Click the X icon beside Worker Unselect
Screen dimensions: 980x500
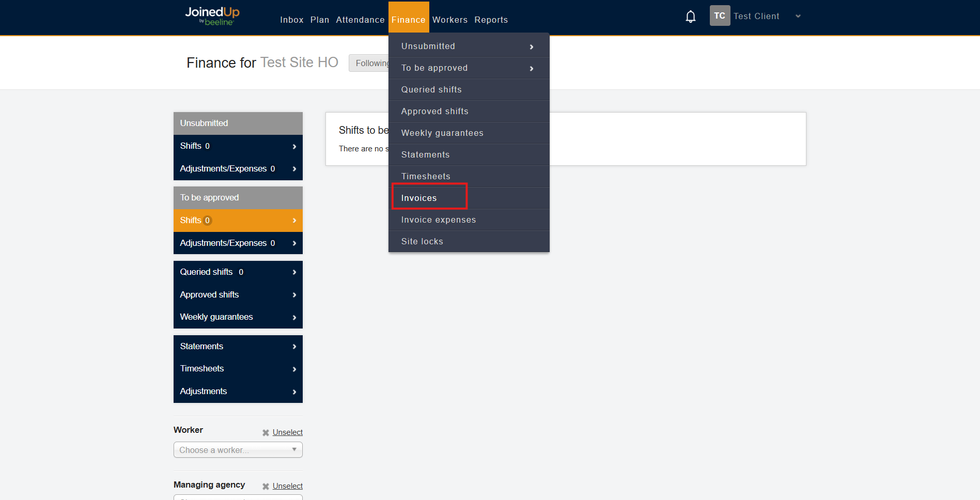point(266,433)
